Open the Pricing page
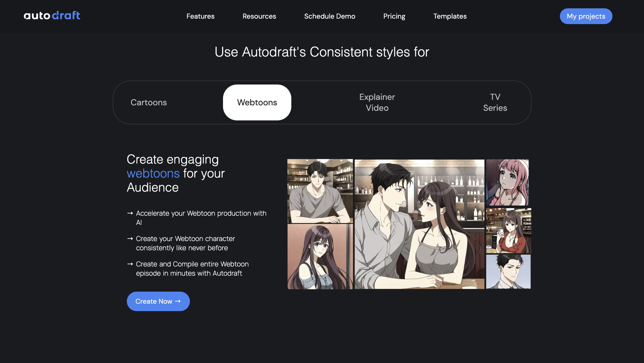Viewport: 644px width, 363px height. (394, 16)
